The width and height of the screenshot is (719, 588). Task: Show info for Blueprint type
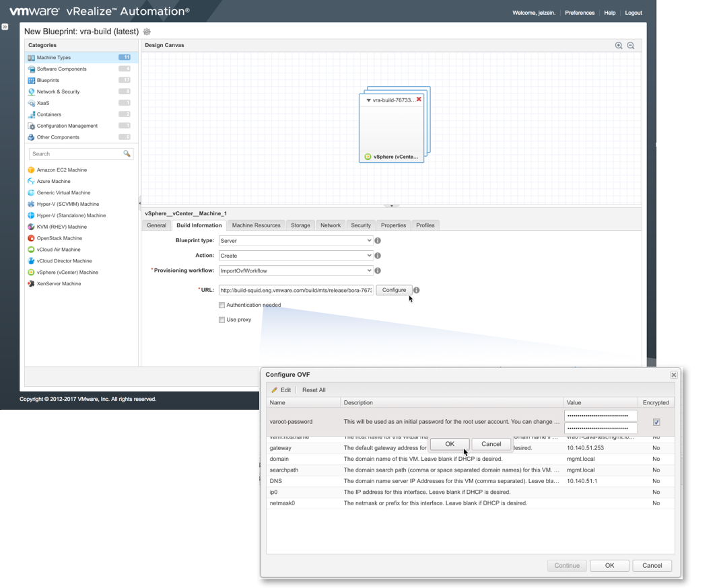[378, 241]
